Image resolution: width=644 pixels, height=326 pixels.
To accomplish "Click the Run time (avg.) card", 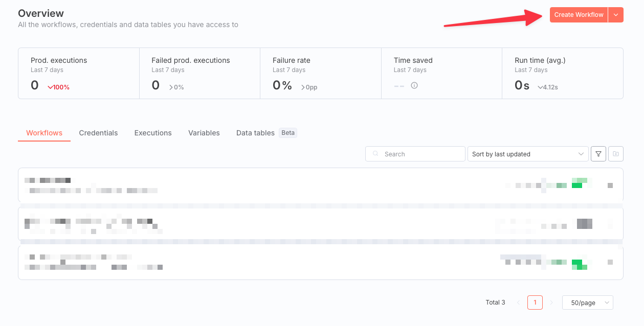I will 563,73.
